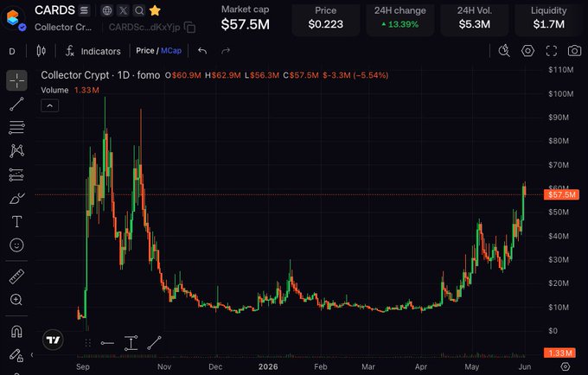588x375 pixels.
Task: Open the emoji sticker tool
Action: click(16, 245)
